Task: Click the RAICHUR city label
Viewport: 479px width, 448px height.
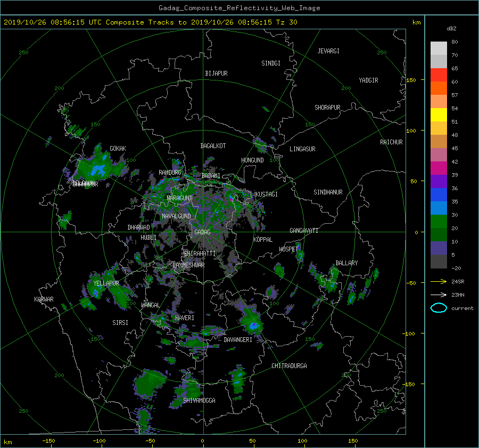Action: [391, 142]
